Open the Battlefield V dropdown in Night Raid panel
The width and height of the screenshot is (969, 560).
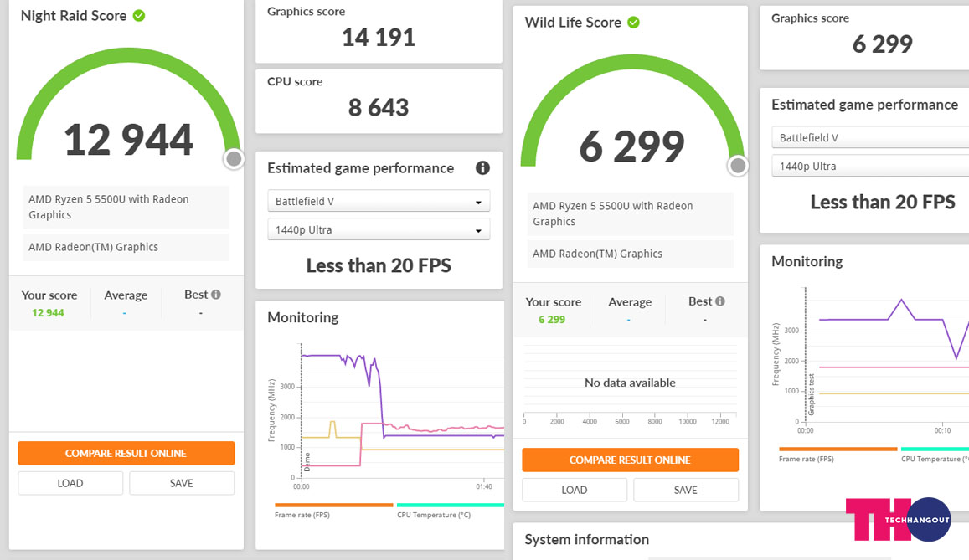[379, 201]
